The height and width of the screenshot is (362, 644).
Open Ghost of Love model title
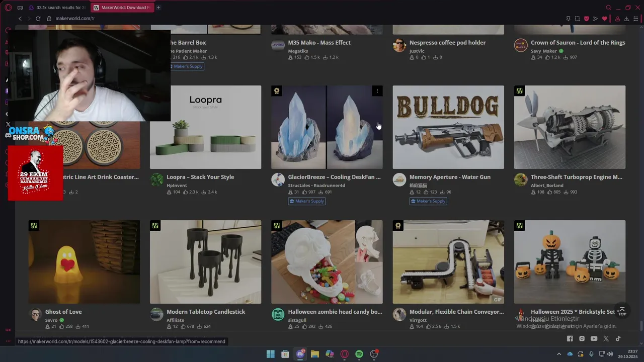pyautogui.click(x=63, y=312)
